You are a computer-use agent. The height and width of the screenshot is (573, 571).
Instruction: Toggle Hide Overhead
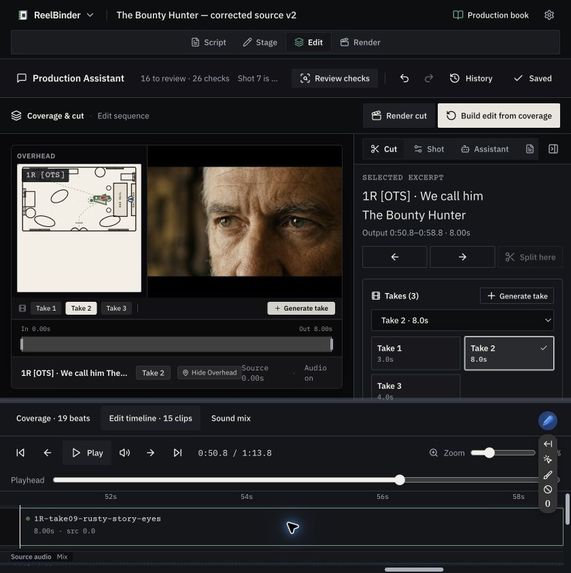click(x=210, y=373)
